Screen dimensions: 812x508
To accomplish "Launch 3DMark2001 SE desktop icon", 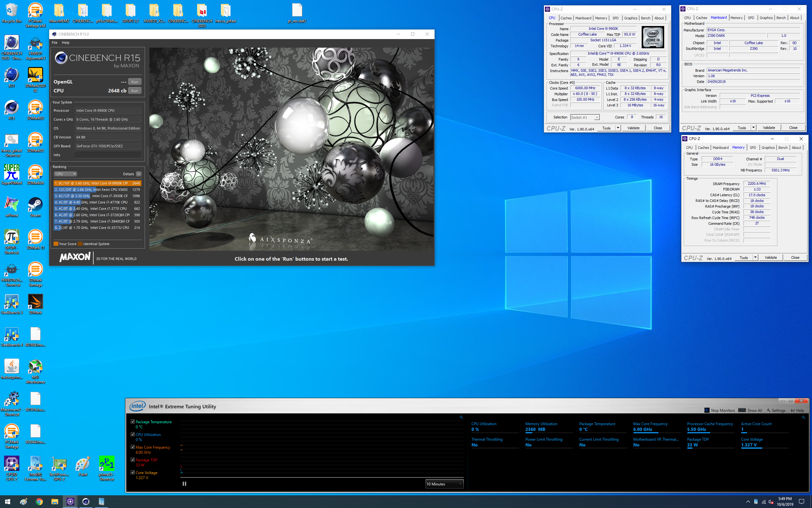I will tap(35, 80).
